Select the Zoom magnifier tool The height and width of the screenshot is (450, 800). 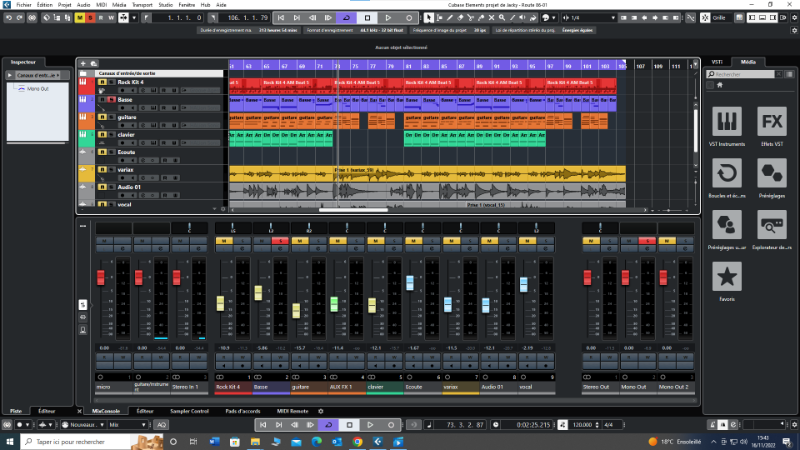502,18
